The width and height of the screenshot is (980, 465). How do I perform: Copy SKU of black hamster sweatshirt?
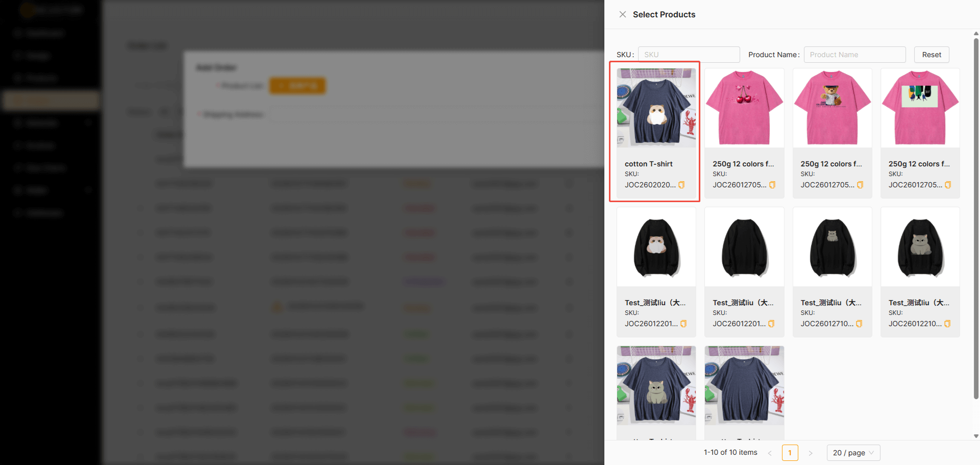coord(683,324)
